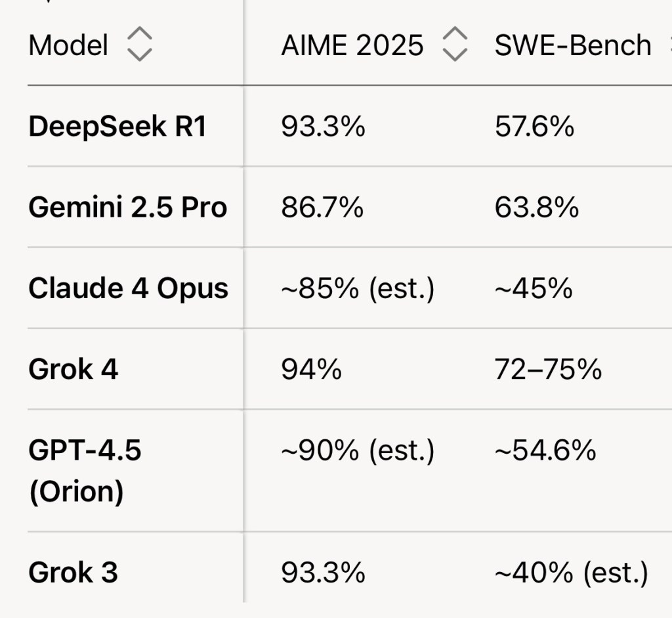
Task: Select the GPT-4.5 (Orion) model name
Action: coord(85,470)
